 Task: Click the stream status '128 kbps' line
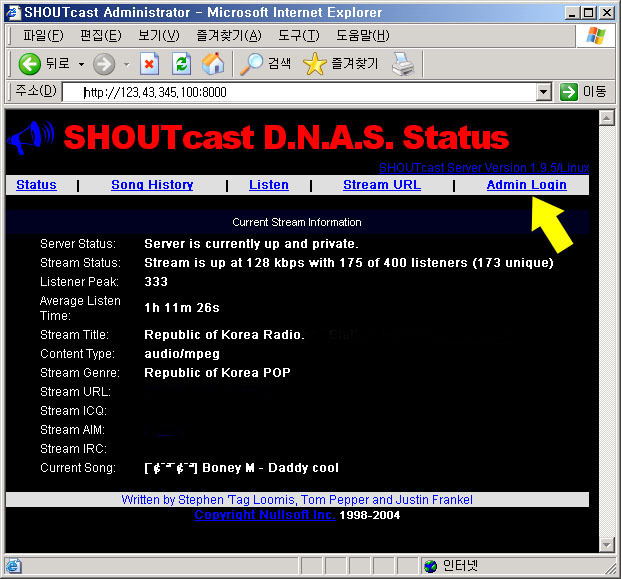[x=349, y=263]
